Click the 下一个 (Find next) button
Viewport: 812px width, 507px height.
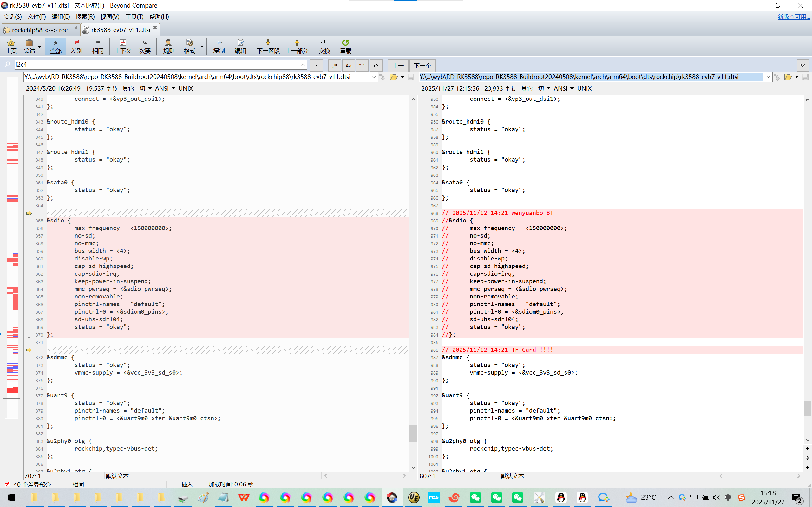[x=422, y=65]
